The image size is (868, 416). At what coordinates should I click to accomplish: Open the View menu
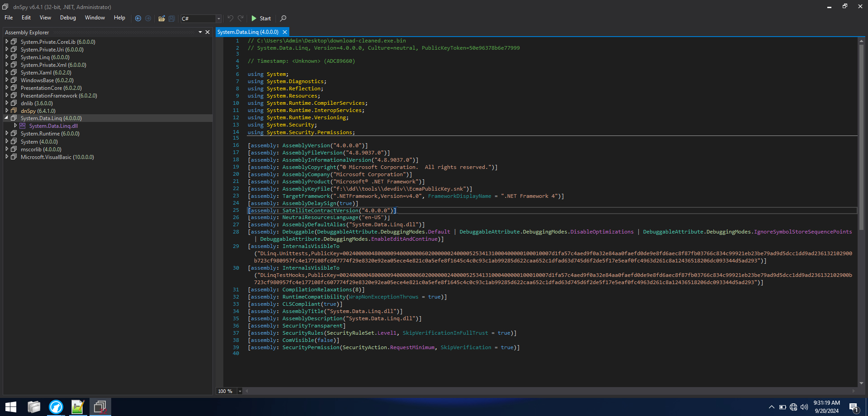click(45, 18)
